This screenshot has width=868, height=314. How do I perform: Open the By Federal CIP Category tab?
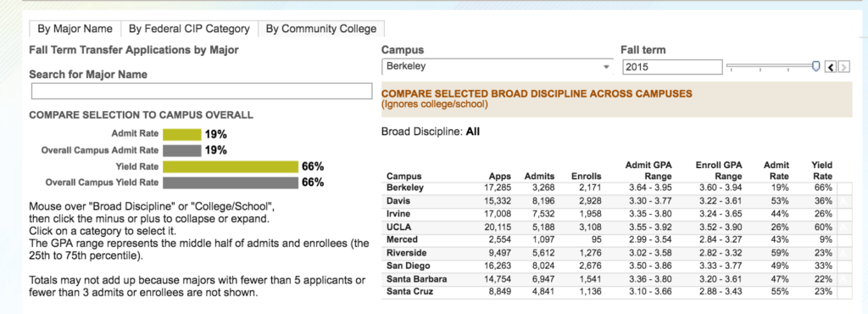tap(189, 29)
